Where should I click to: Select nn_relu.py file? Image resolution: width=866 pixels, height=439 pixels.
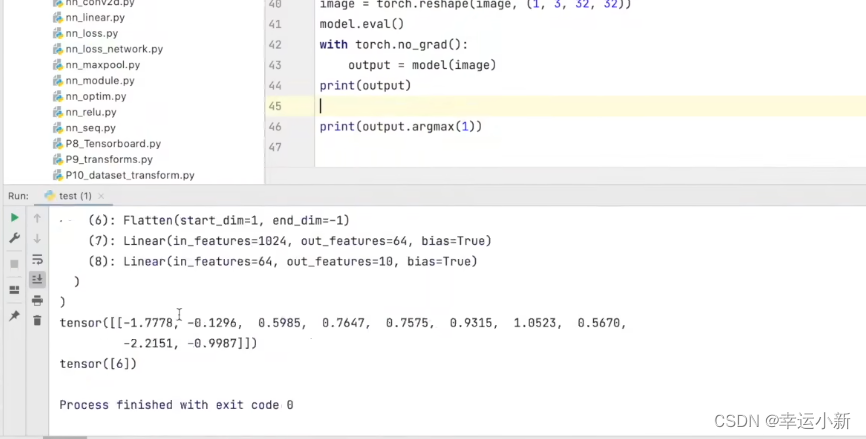(91, 112)
